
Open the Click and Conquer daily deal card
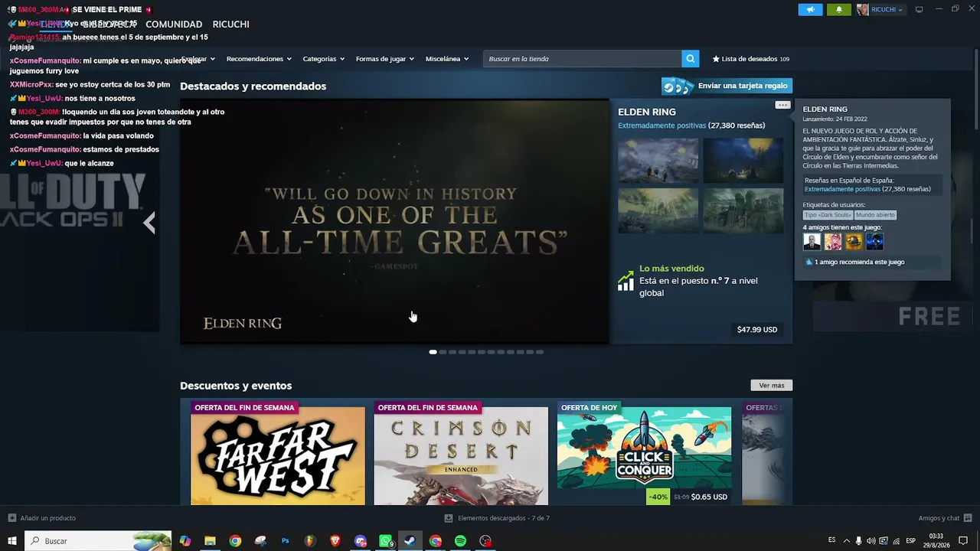pos(644,452)
